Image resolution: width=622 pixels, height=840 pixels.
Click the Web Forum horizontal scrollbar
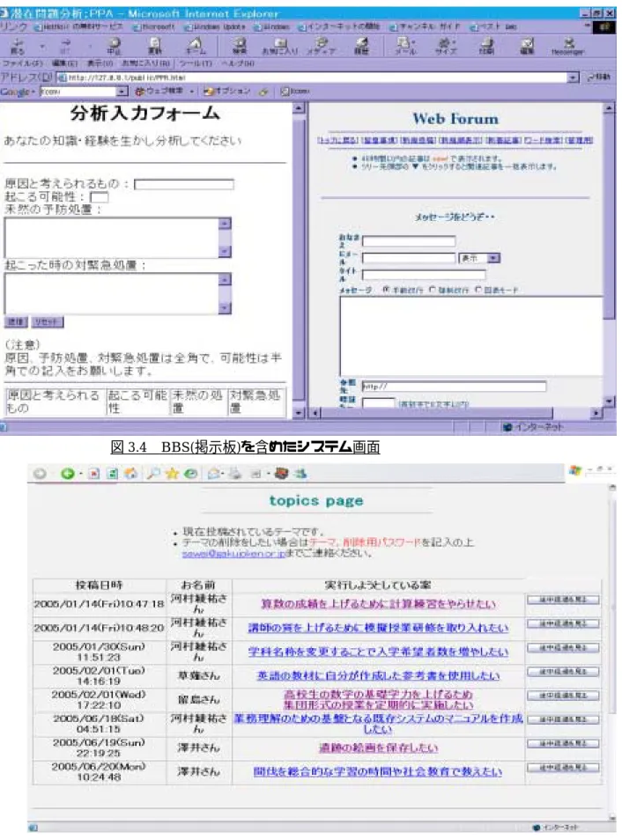pyautogui.click(x=455, y=413)
